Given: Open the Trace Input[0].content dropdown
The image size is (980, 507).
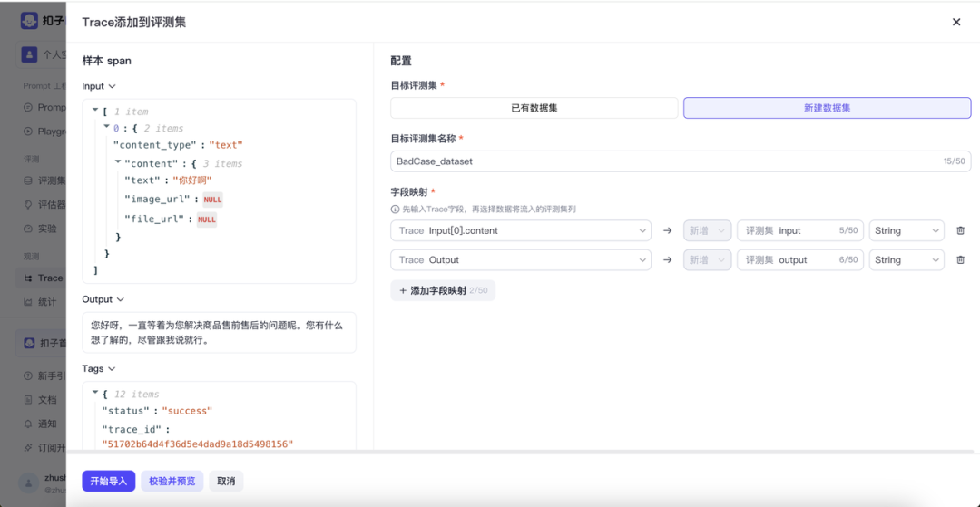Looking at the screenshot, I should pos(520,231).
